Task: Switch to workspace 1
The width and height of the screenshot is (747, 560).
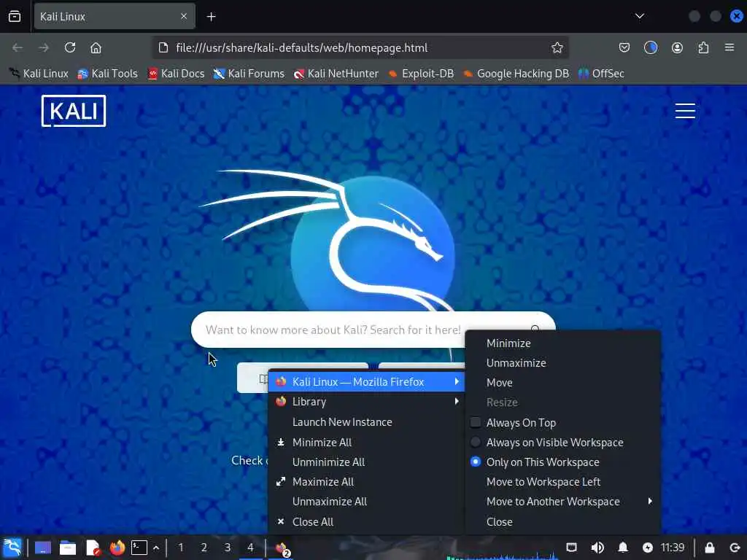Action: [181, 548]
